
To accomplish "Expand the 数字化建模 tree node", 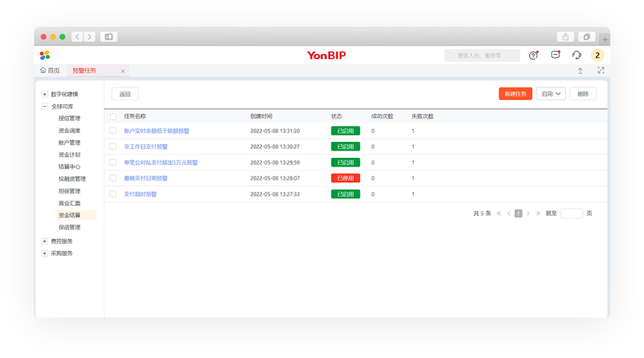I will pos(45,94).
